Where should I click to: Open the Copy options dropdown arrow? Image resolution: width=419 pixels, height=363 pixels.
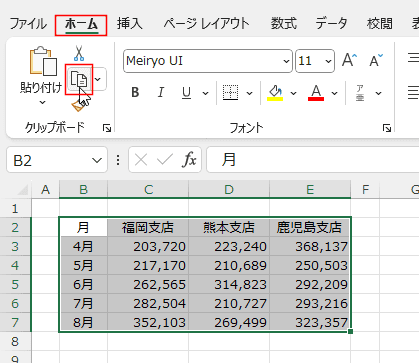coord(98,79)
